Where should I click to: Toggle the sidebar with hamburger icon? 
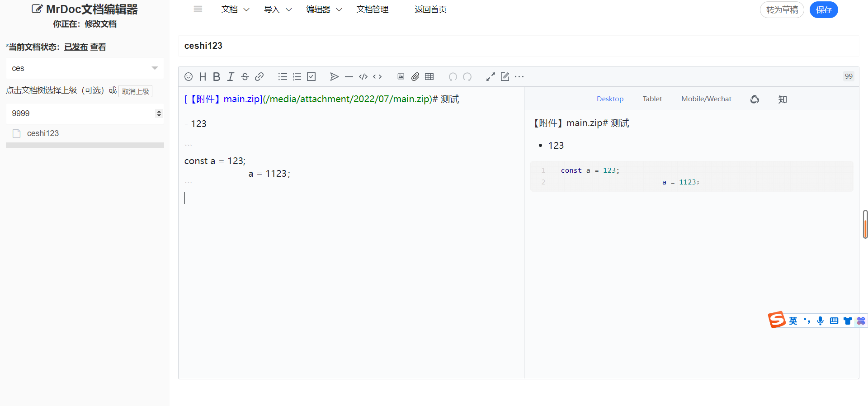(x=198, y=9)
